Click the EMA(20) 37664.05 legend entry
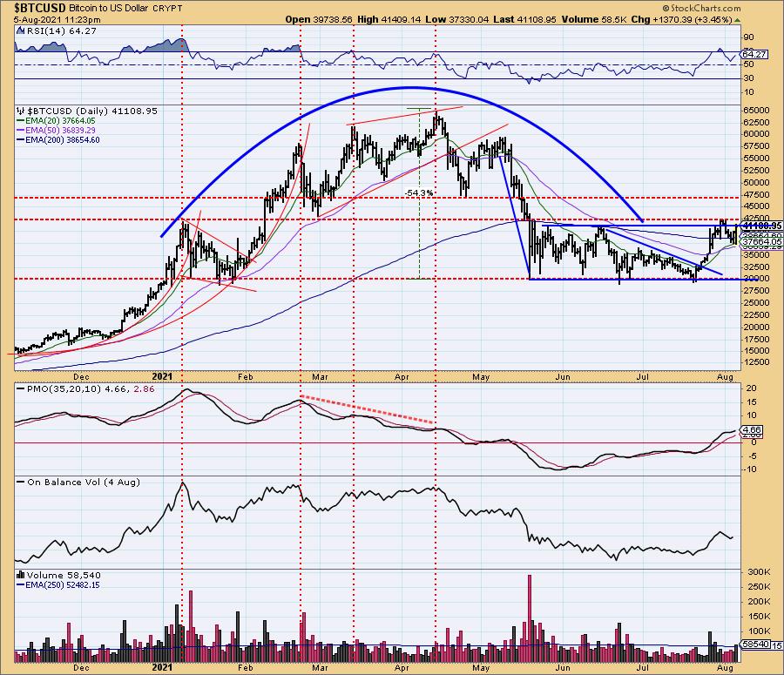This screenshot has width=784, height=675. 56,121
